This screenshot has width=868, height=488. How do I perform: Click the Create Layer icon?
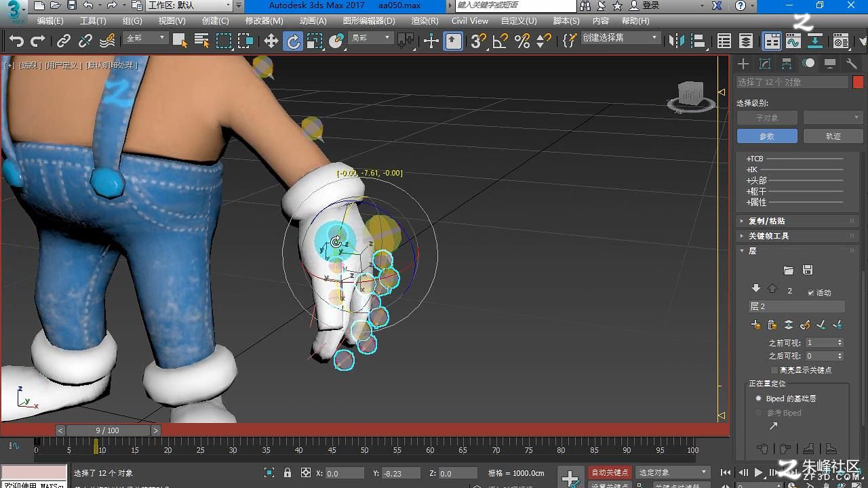point(755,325)
